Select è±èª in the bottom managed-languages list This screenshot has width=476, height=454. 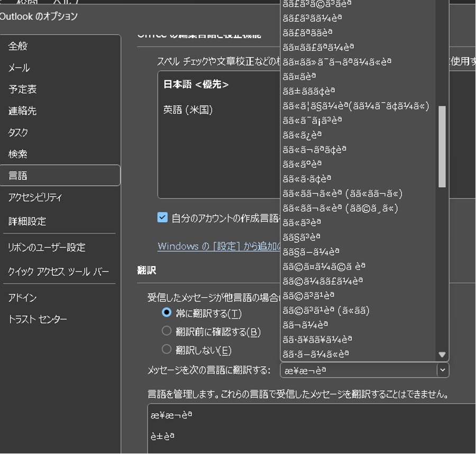click(162, 437)
